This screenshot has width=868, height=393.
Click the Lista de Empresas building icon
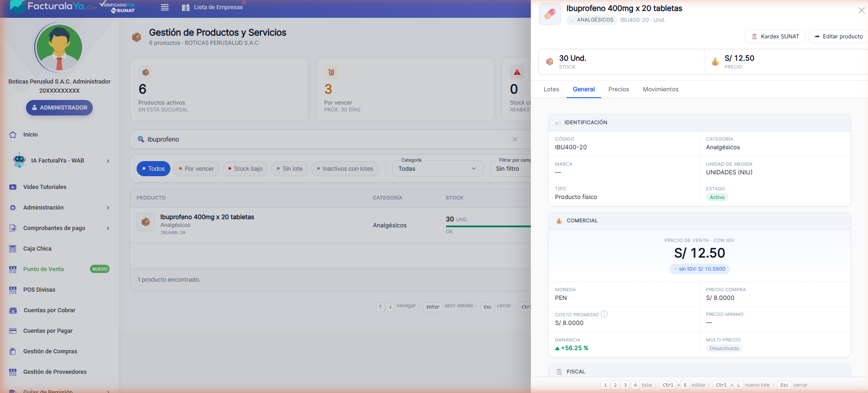185,7
